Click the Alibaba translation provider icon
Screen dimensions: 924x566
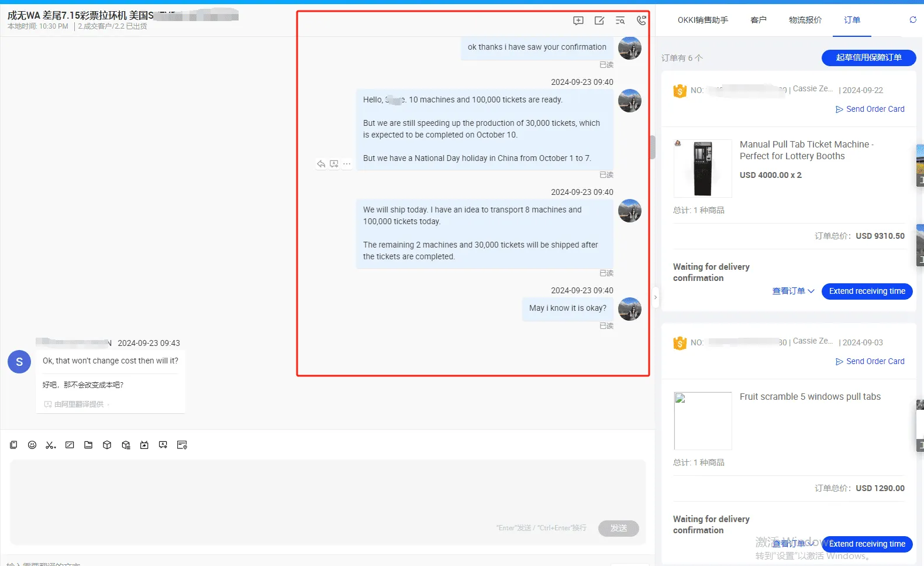coord(48,404)
